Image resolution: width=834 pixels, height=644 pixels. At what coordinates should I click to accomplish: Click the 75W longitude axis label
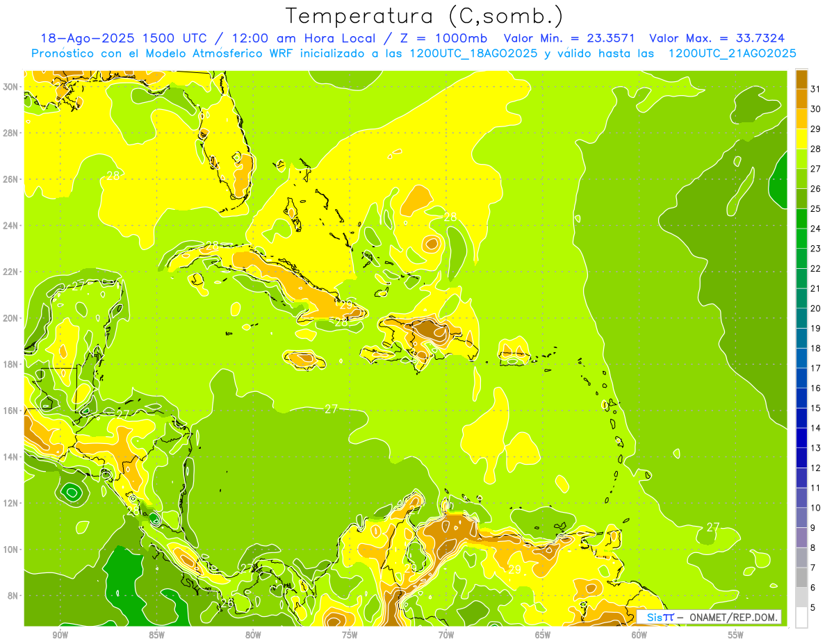[x=350, y=635]
